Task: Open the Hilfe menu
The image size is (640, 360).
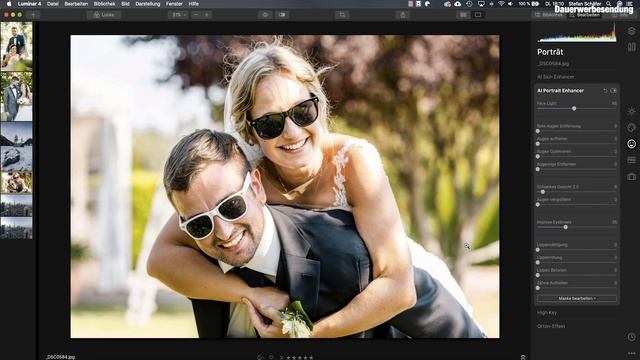Action: pos(193,4)
